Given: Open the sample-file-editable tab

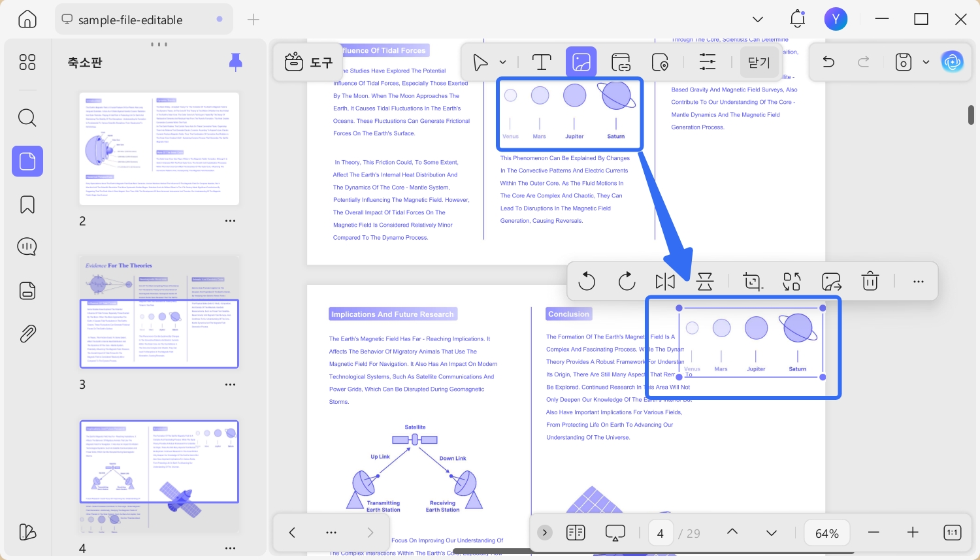Looking at the screenshot, I should (x=143, y=20).
